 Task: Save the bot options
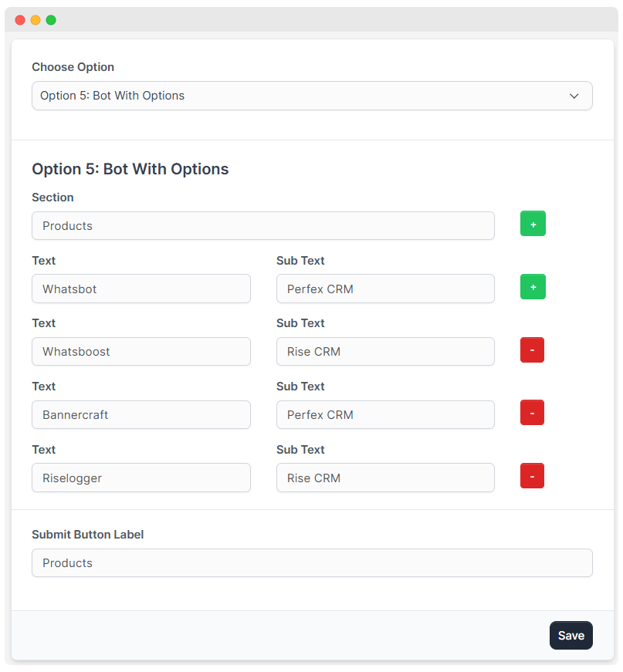tap(571, 635)
